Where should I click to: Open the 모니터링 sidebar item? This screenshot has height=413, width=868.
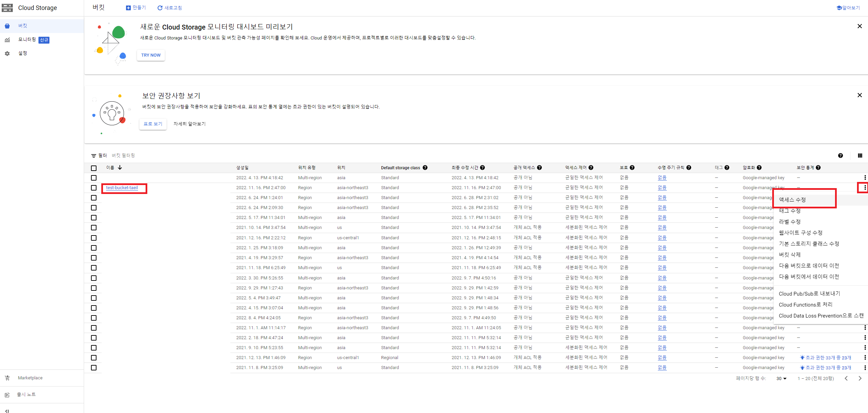coord(42,40)
